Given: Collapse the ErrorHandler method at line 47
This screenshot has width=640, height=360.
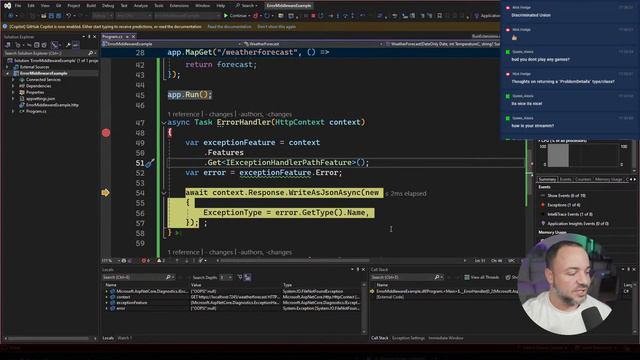Looking at the screenshot, I should (164, 122).
